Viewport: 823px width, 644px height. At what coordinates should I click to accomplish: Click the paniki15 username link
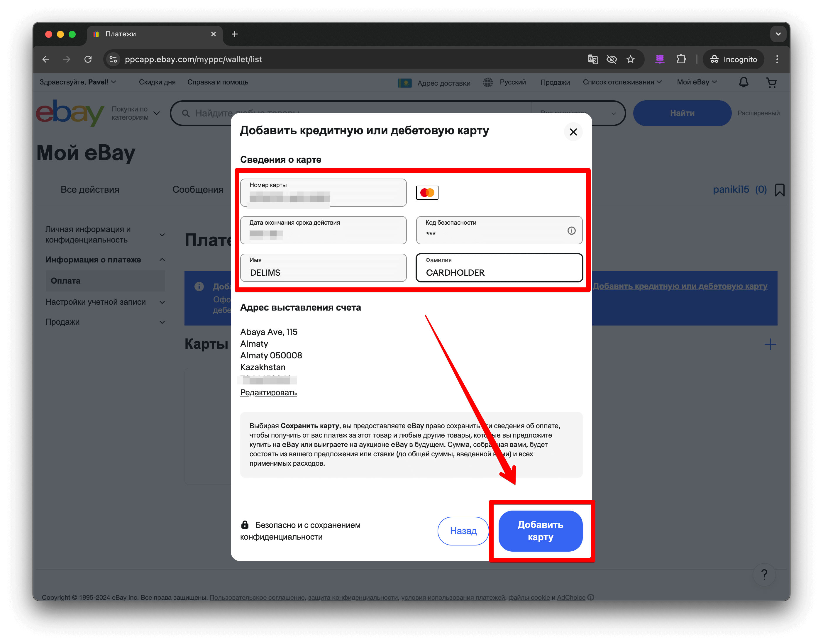[730, 189]
